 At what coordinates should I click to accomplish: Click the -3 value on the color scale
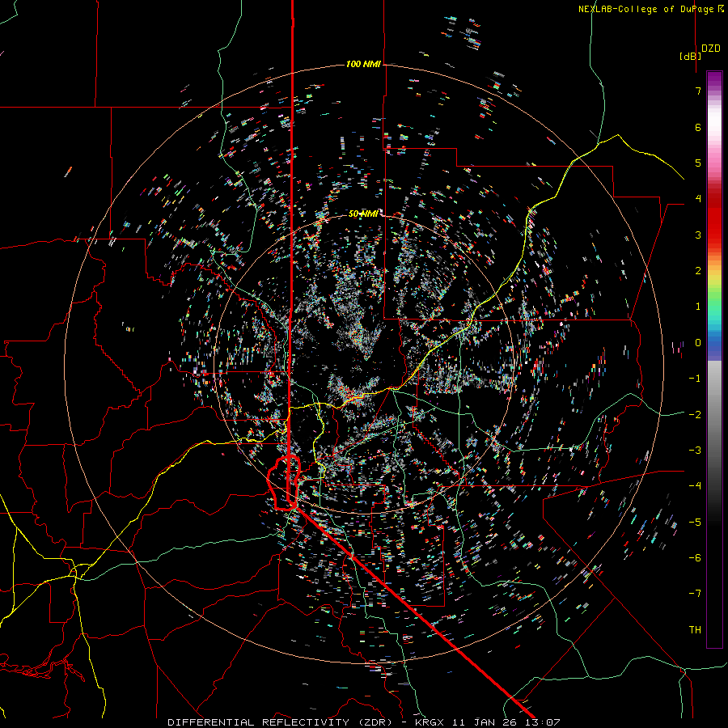[x=695, y=451]
